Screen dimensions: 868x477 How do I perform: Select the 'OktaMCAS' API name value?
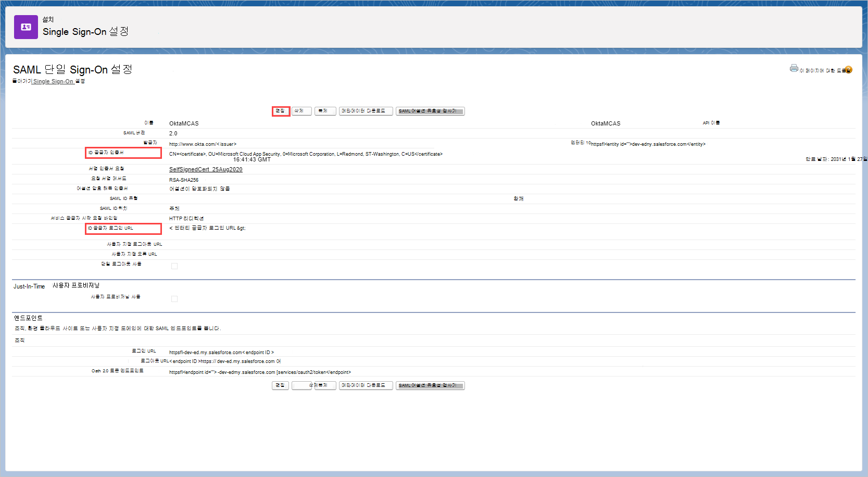pos(606,123)
